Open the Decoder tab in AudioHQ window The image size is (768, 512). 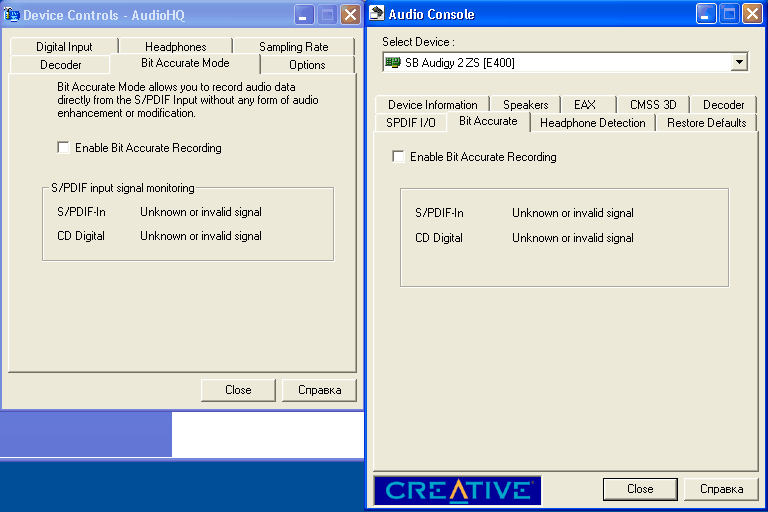coord(60,65)
